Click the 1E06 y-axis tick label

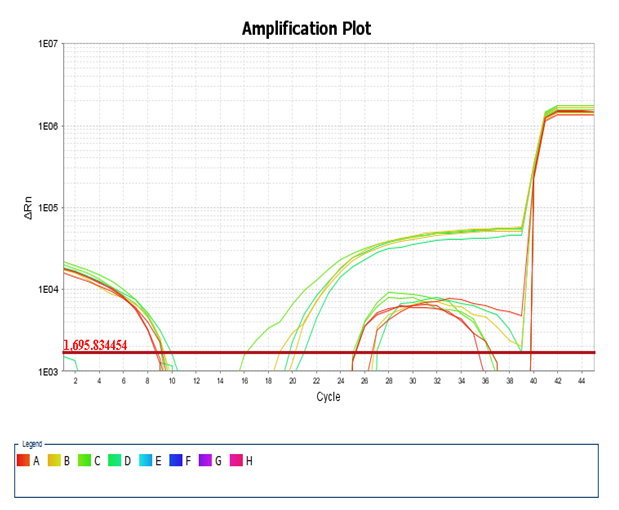pos(48,126)
